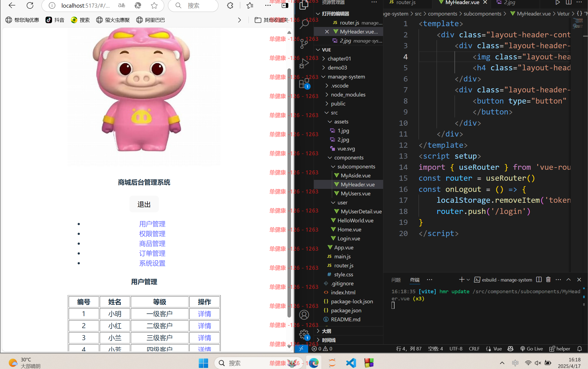Click Go Live in status bar
Image resolution: width=588 pixels, height=369 pixels.
click(x=531, y=349)
